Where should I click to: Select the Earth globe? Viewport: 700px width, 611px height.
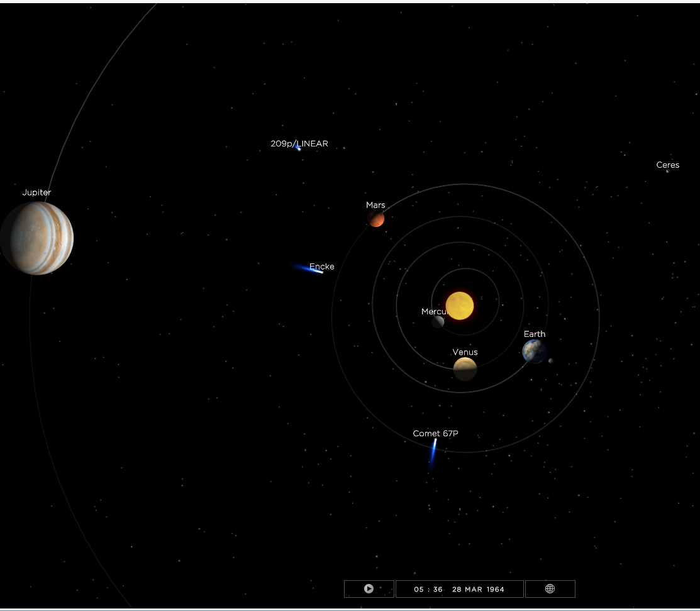[x=534, y=352]
